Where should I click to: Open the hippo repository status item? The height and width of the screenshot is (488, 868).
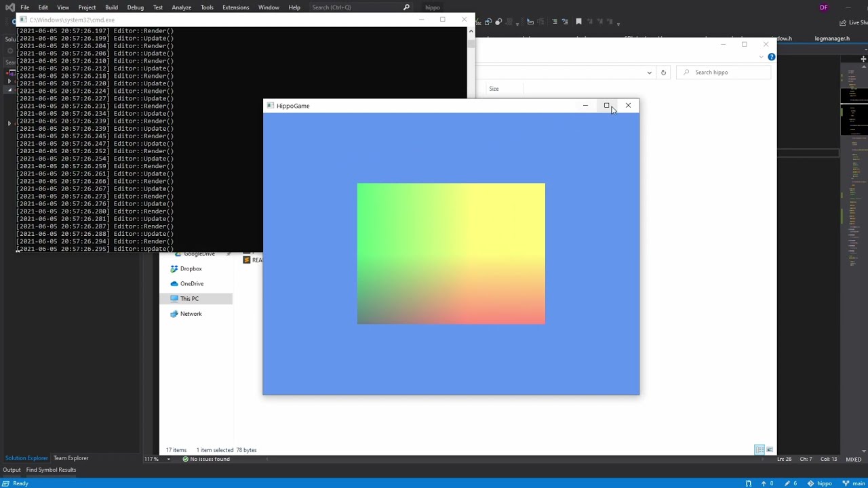coord(820,484)
